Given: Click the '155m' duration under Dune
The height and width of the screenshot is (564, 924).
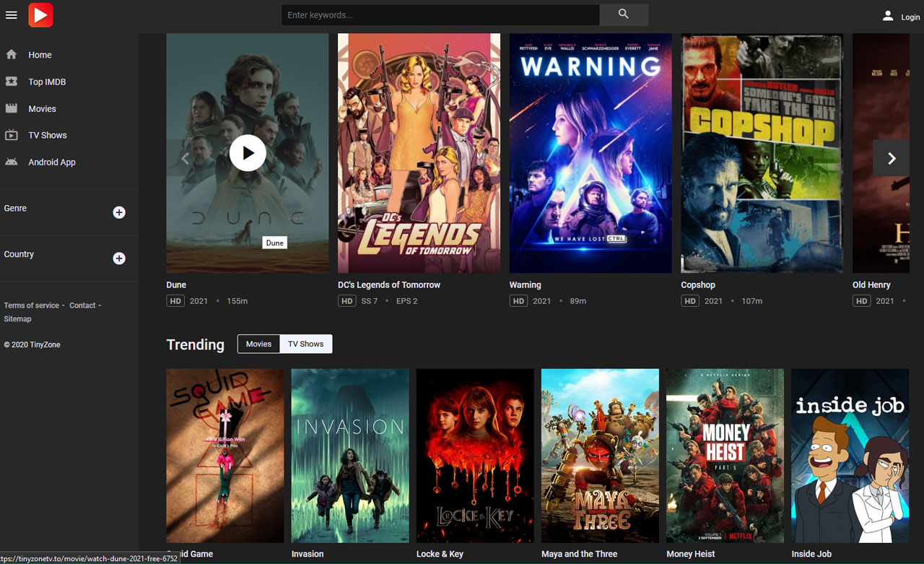Looking at the screenshot, I should coord(237,301).
